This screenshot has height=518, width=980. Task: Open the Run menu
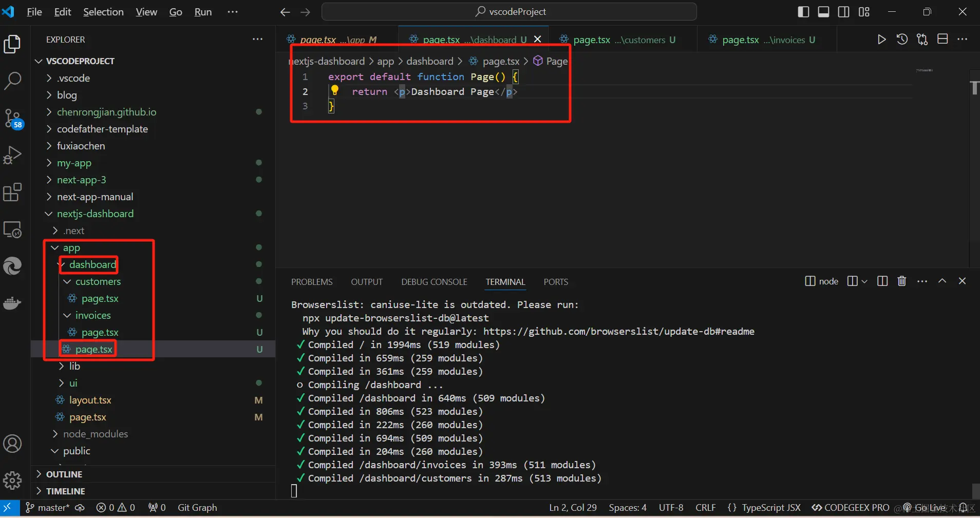(x=203, y=12)
